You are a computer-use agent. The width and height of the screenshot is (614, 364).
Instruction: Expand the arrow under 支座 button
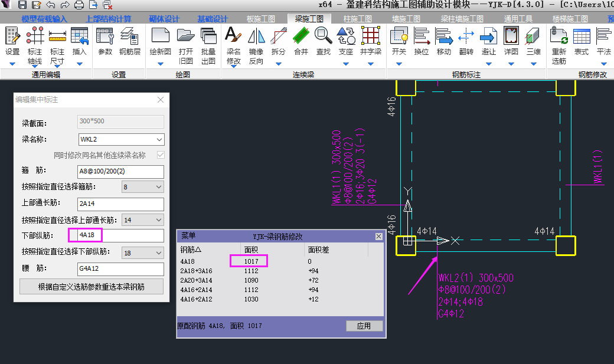[346, 64]
